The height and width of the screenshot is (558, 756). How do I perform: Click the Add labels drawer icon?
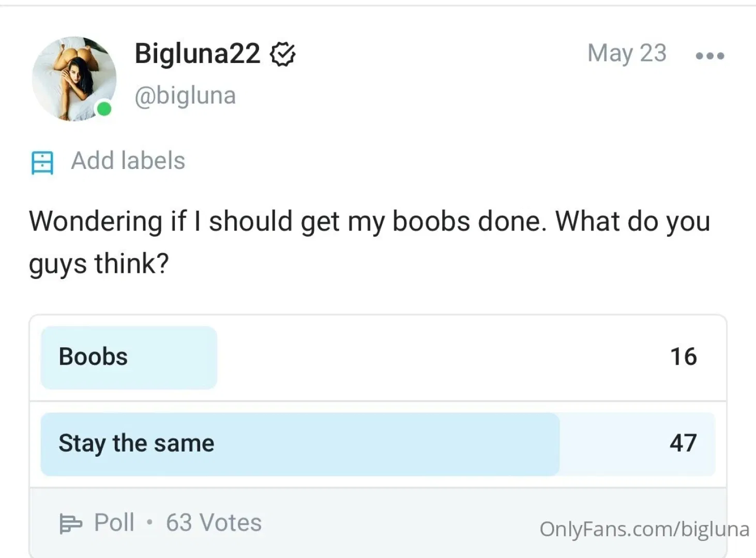[x=42, y=162]
